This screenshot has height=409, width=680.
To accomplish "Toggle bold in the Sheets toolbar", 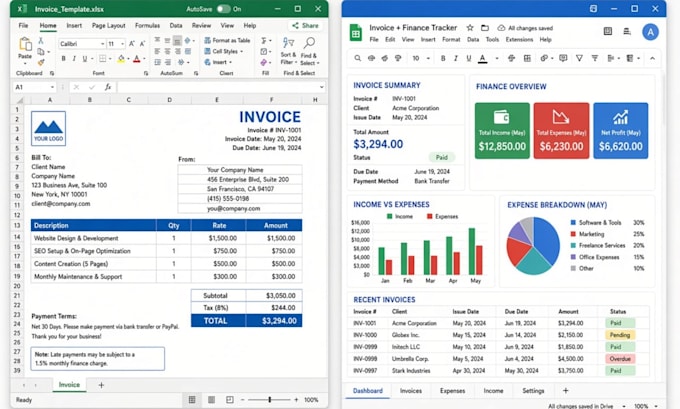I will pos(443,58).
